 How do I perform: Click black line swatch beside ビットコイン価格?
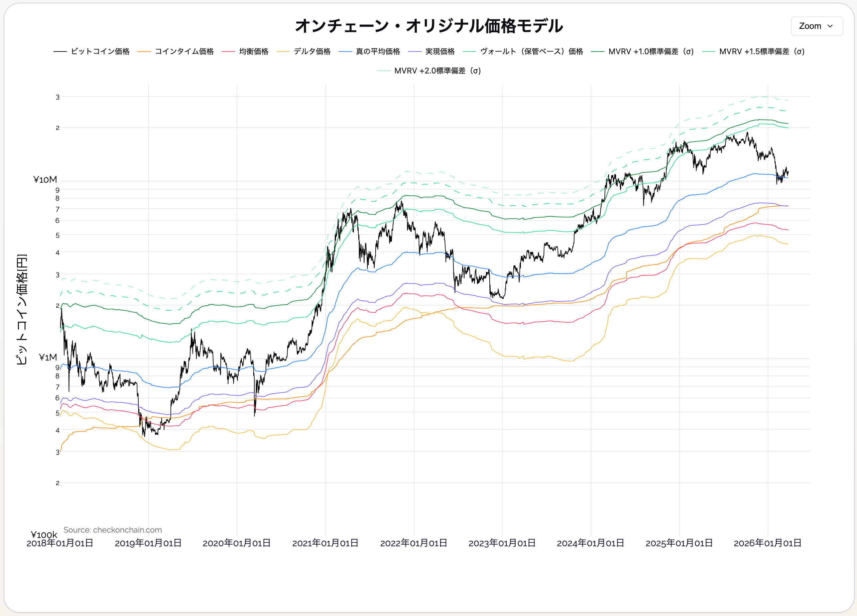point(60,51)
